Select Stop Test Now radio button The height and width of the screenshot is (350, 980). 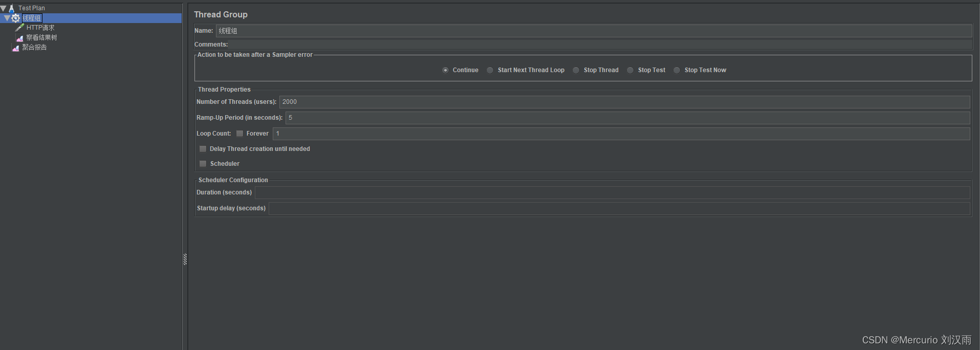coord(677,70)
